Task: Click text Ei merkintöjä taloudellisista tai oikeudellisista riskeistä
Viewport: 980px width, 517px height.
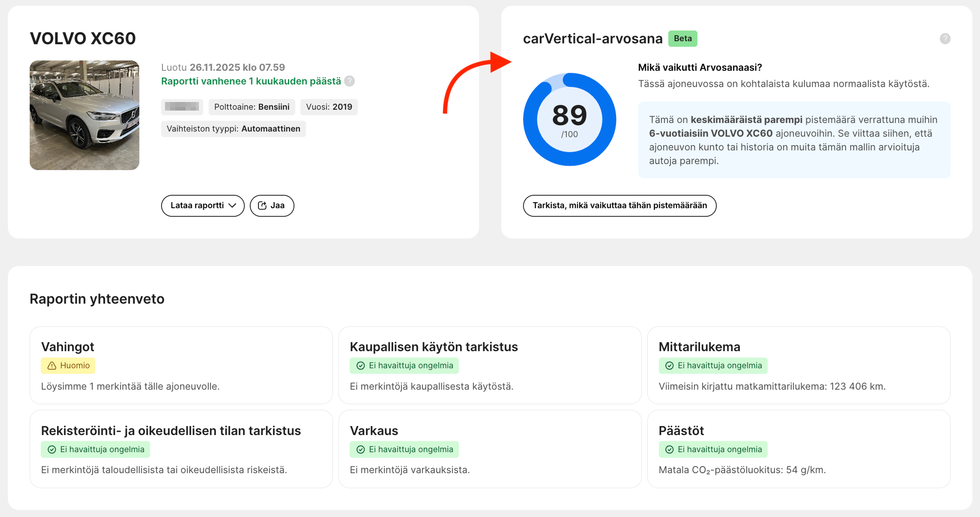Action: pyautogui.click(x=164, y=470)
